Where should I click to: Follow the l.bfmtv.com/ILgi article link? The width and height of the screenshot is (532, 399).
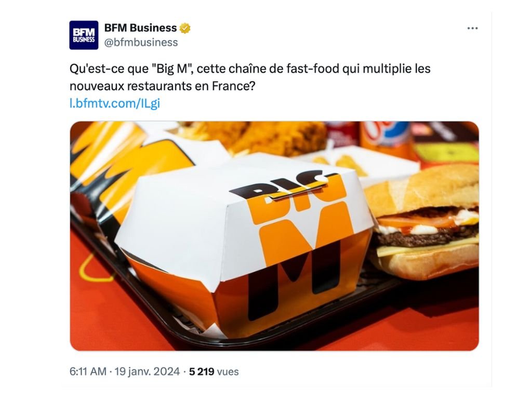(115, 103)
